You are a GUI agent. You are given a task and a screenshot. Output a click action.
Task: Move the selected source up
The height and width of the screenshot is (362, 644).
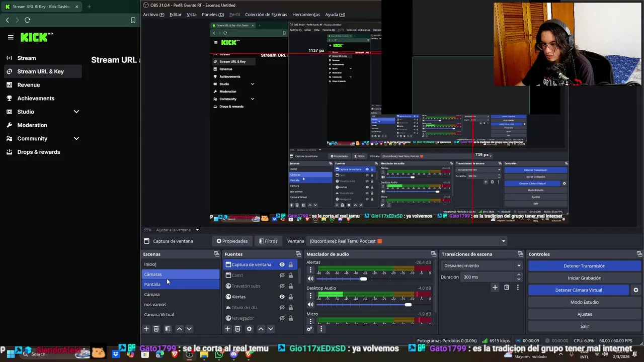(x=261, y=329)
